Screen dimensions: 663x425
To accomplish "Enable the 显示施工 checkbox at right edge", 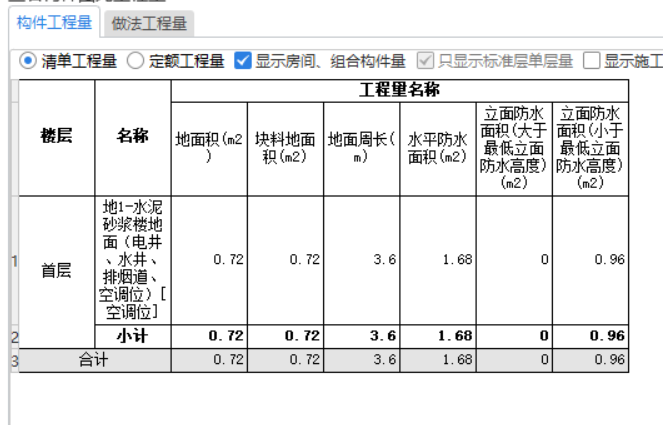I will click(x=591, y=60).
